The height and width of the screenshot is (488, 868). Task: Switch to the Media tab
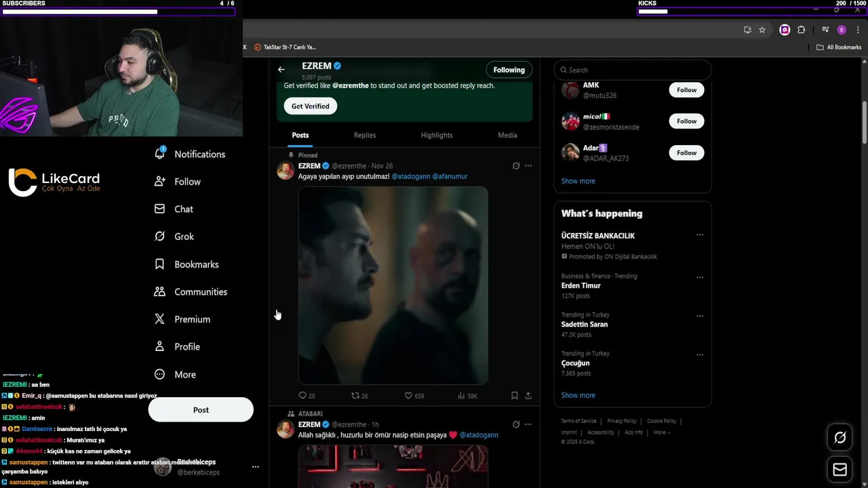pos(507,135)
